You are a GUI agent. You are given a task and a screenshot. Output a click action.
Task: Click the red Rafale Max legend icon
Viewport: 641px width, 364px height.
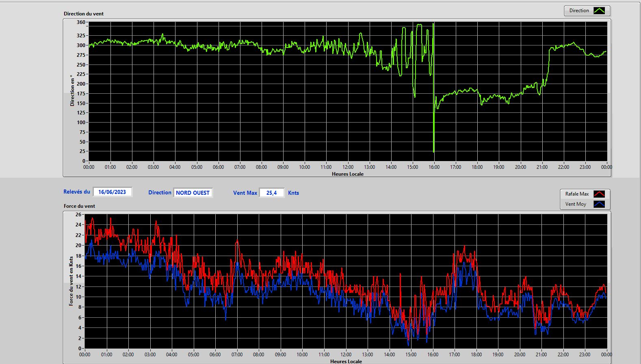point(599,194)
